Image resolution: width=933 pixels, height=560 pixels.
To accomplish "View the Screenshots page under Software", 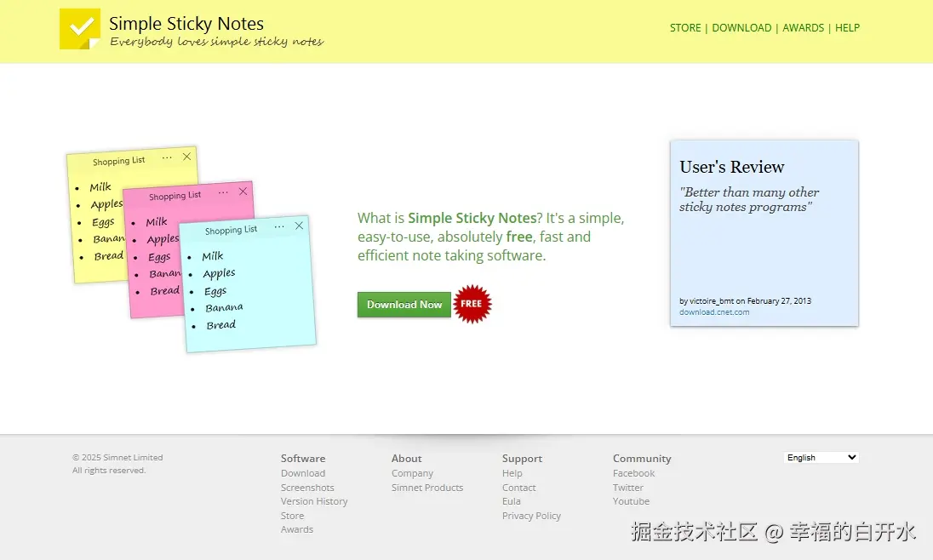I will click(307, 487).
